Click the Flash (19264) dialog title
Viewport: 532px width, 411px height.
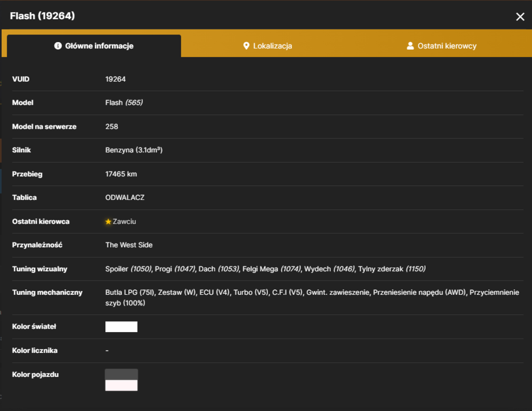click(x=42, y=16)
